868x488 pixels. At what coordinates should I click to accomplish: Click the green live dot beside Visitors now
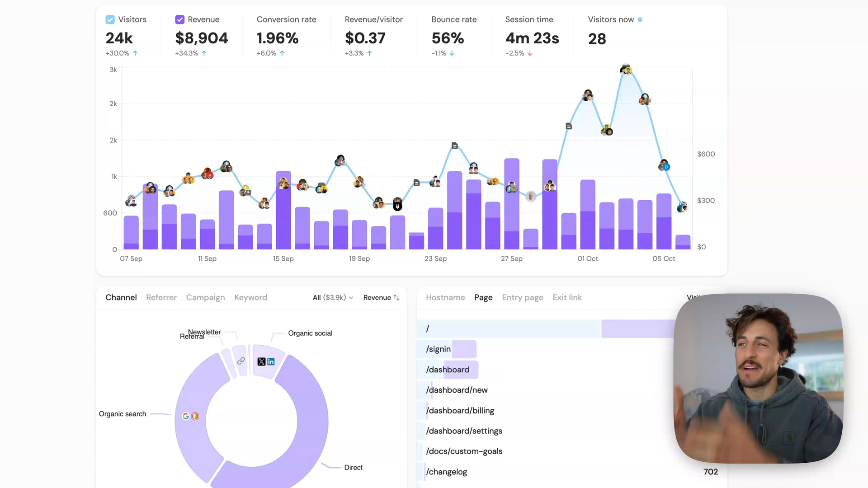tap(640, 19)
